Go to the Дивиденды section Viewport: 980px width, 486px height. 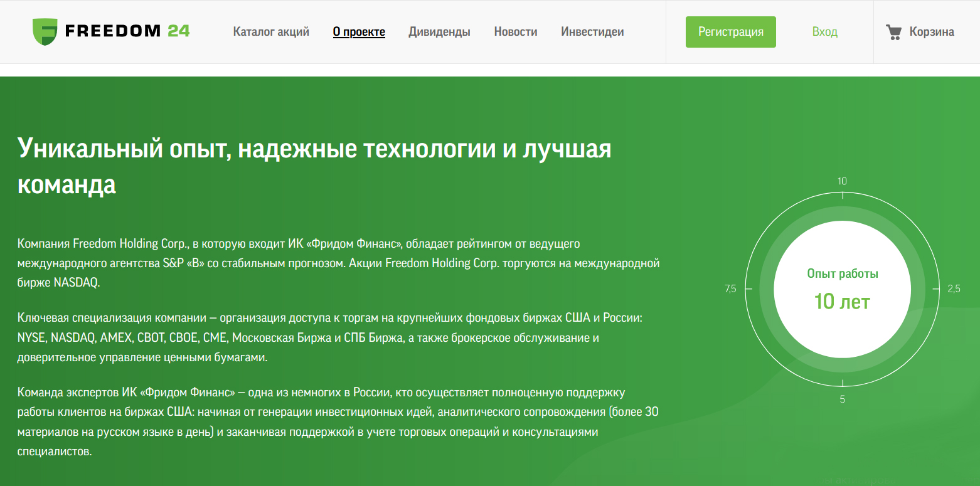pyautogui.click(x=439, y=32)
